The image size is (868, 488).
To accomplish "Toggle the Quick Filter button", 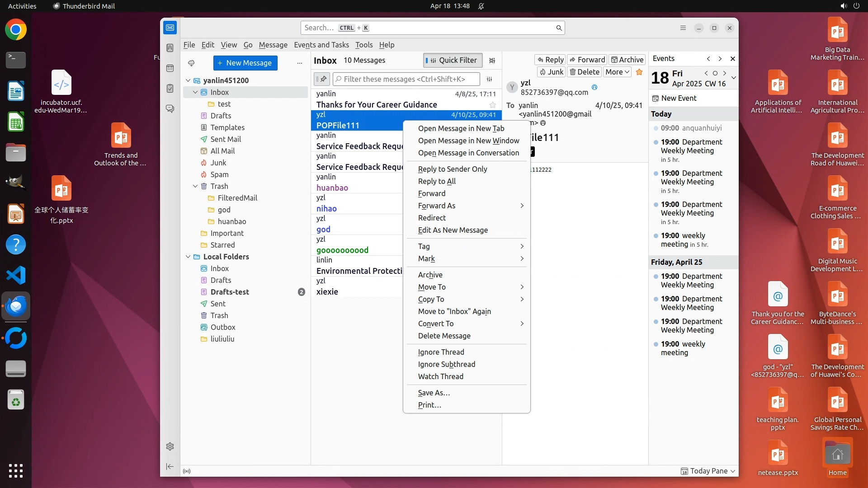I will tap(453, 61).
